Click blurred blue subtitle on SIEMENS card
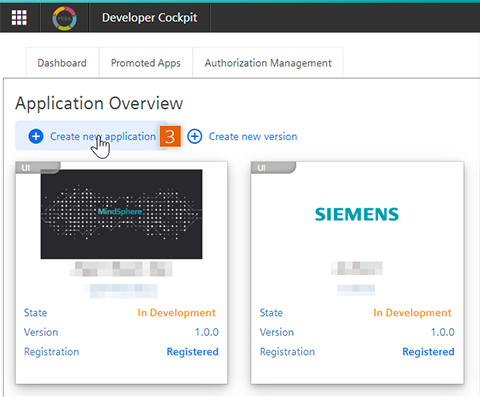 coord(356,289)
